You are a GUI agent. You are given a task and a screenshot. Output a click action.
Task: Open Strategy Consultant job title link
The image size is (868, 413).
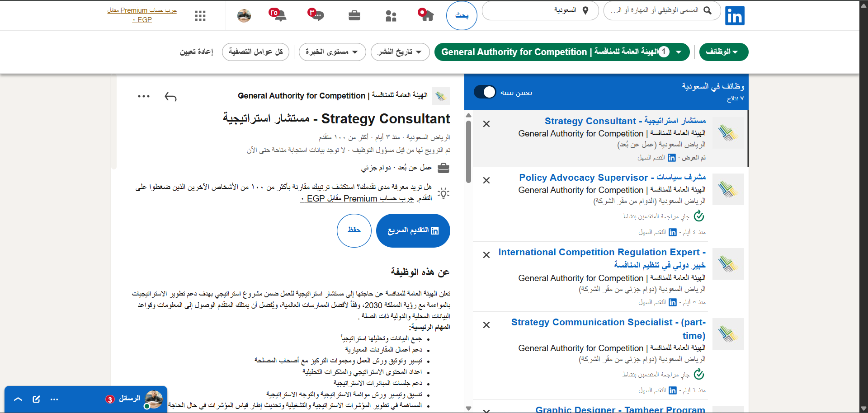[625, 121]
